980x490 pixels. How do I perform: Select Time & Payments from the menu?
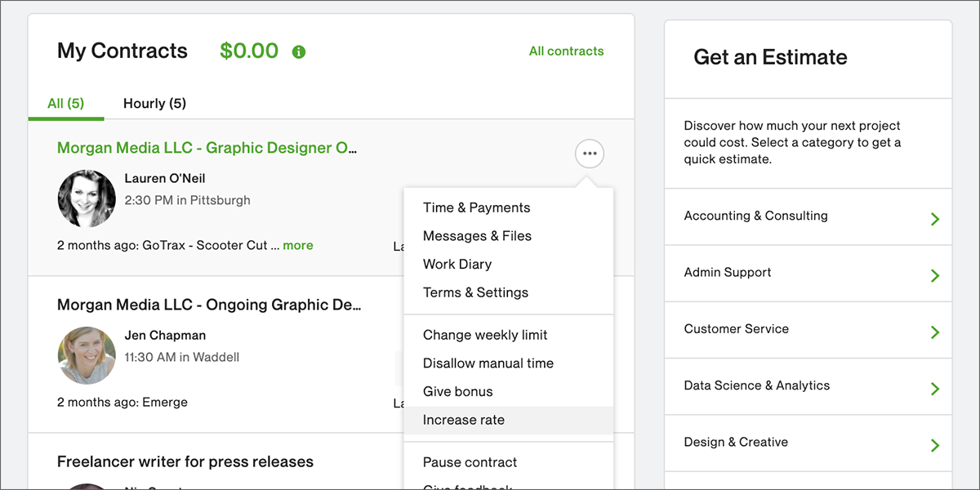(508, 207)
